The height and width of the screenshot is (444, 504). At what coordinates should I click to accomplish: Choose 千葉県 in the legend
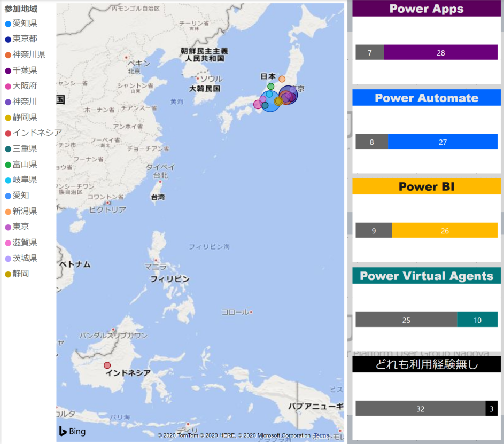(21, 71)
